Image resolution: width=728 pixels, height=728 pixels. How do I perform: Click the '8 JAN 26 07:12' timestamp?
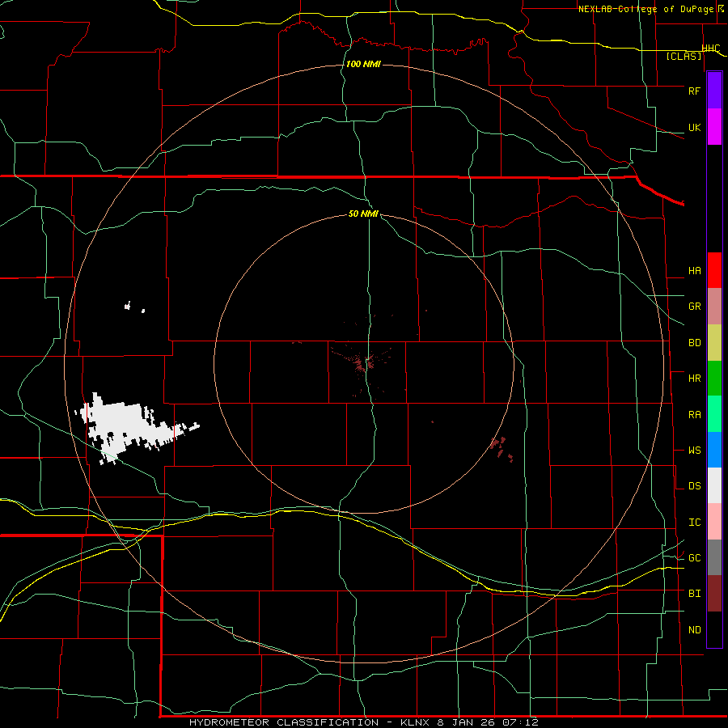click(x=488, y=722)
